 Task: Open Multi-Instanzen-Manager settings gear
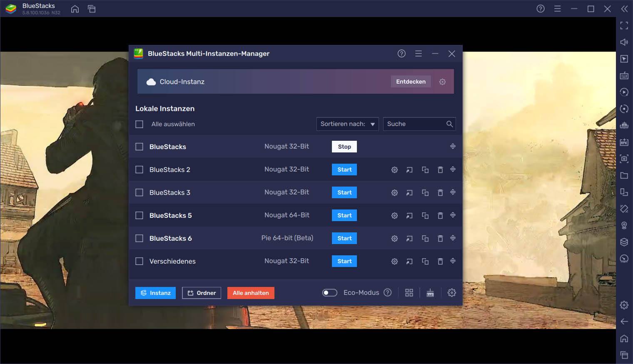coord(451,293)
